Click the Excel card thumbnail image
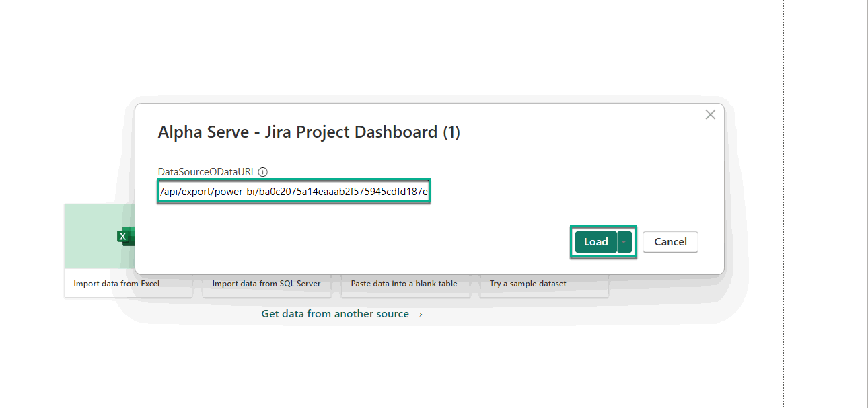Viewport: 868px width, 408px height. [101, 235]
